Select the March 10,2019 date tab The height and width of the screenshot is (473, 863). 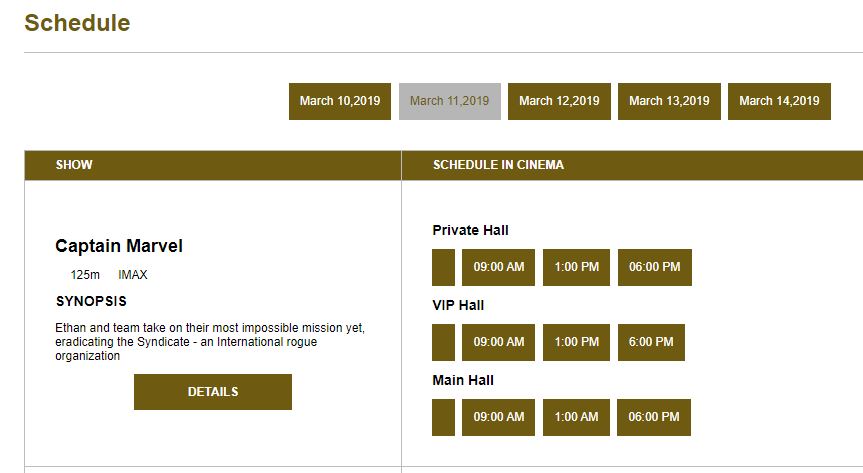(x=340, y=101)
